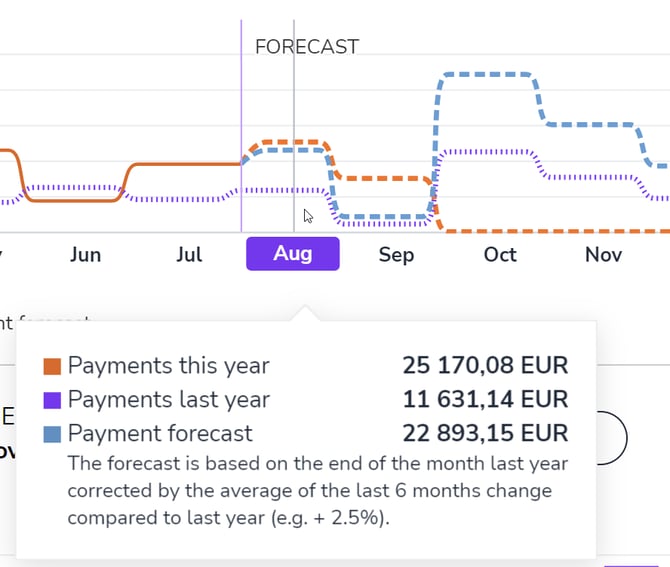The width and height of the screenshot is (670, 567).
Task: Click the Payments this year legend text
Action: point(169,366)
